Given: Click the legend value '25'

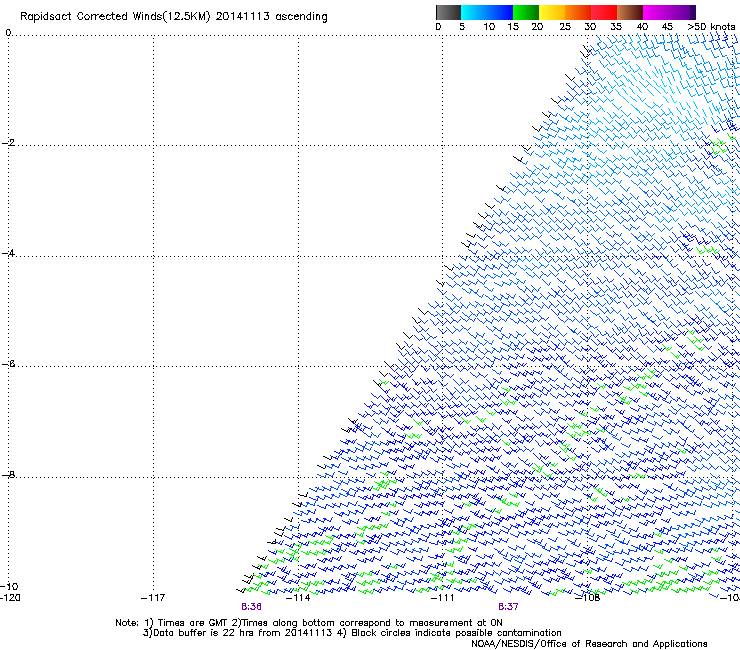Looking at the screenshot, I should tap(565, 27).
